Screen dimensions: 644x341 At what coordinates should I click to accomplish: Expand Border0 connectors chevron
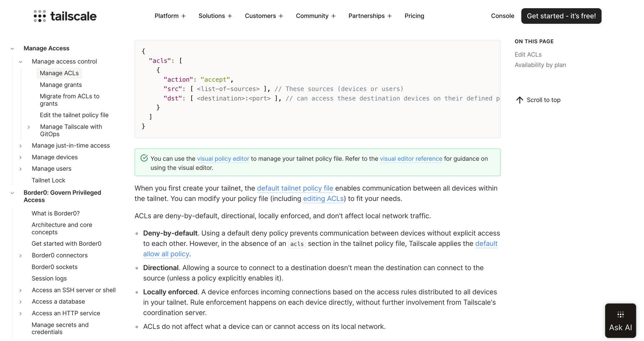pos(20,256)
